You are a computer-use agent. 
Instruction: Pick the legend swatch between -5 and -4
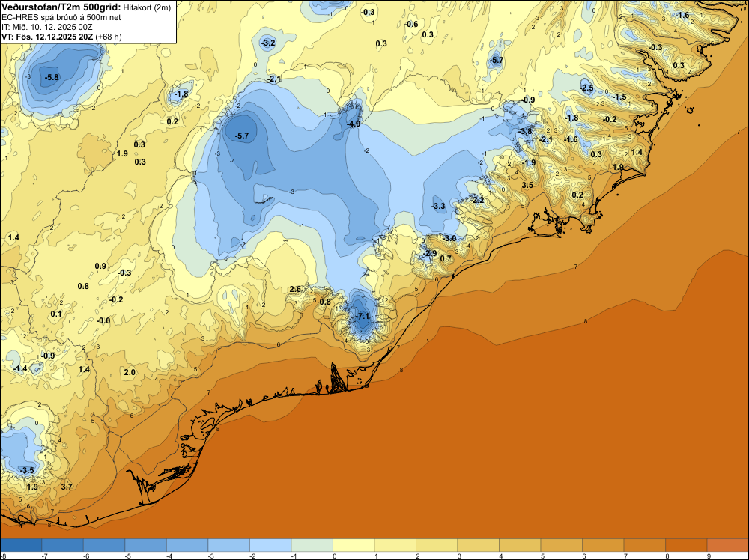tap(146, 545)
